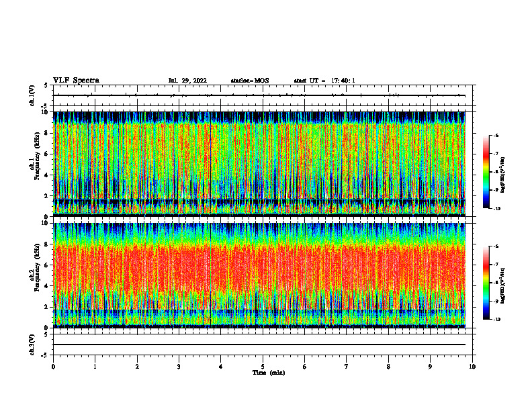
Task: Click the ch.2 color bar log(PSD) title
Action: point(503,285)
